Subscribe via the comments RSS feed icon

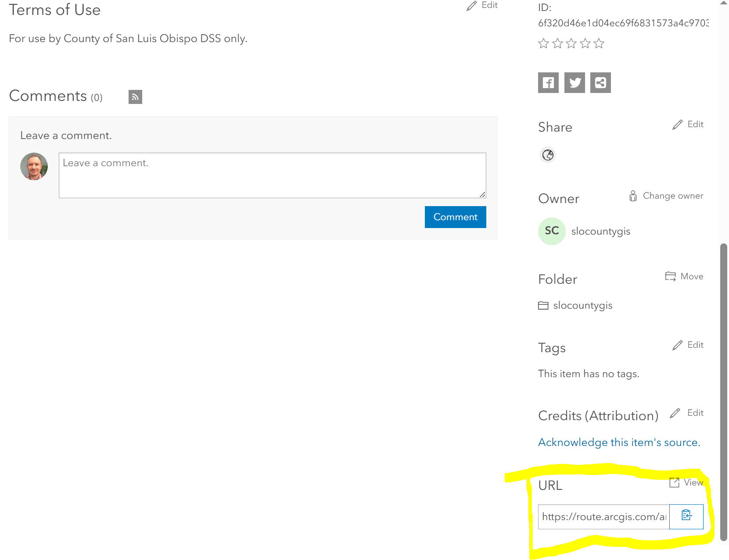click(136, 96)
